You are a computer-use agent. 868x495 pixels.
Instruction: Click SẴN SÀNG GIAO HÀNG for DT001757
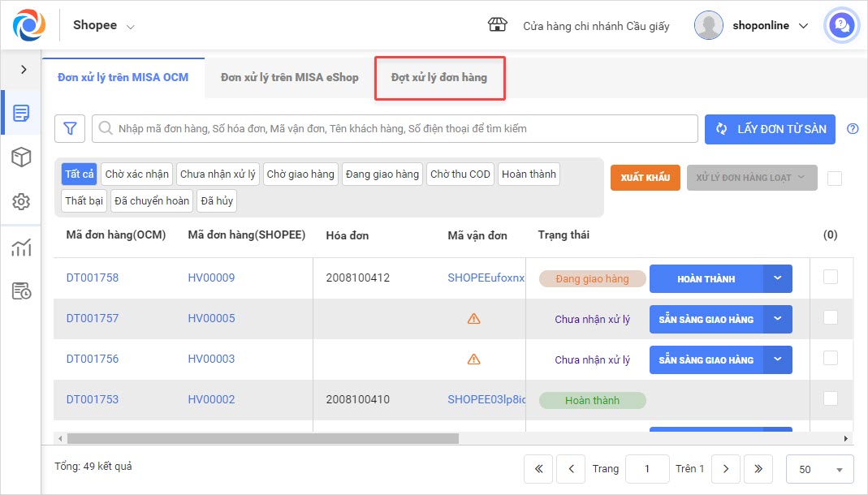(706, 319)
